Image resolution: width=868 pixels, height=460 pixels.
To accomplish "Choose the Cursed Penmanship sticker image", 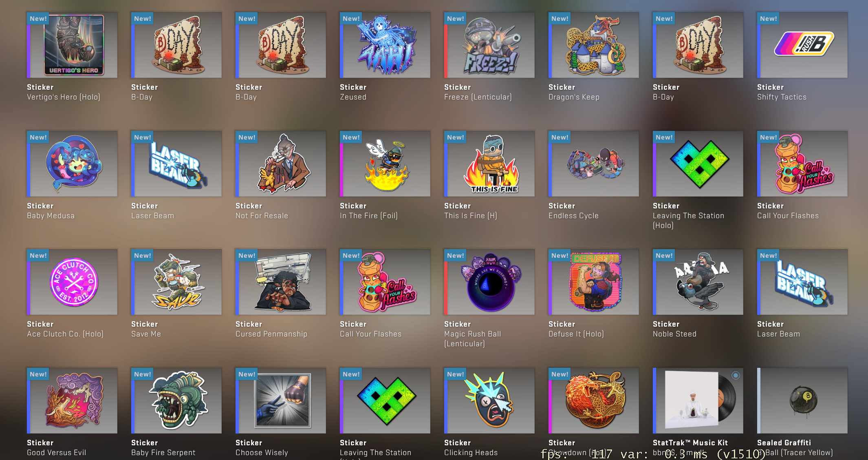I will [x=281, y=282].
